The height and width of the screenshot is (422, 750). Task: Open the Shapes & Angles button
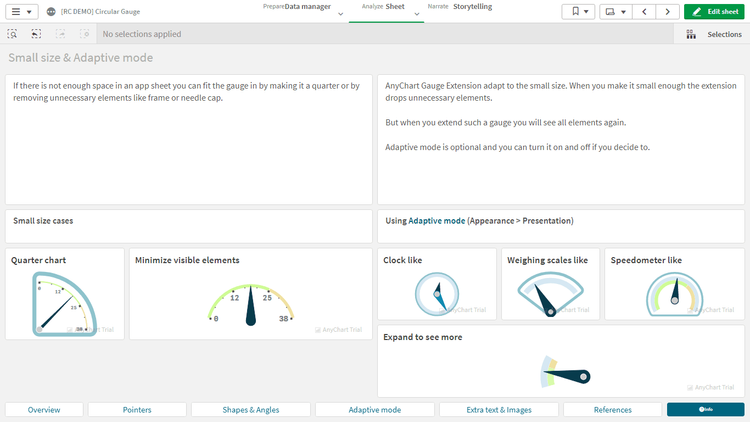[x=251, y=410]
